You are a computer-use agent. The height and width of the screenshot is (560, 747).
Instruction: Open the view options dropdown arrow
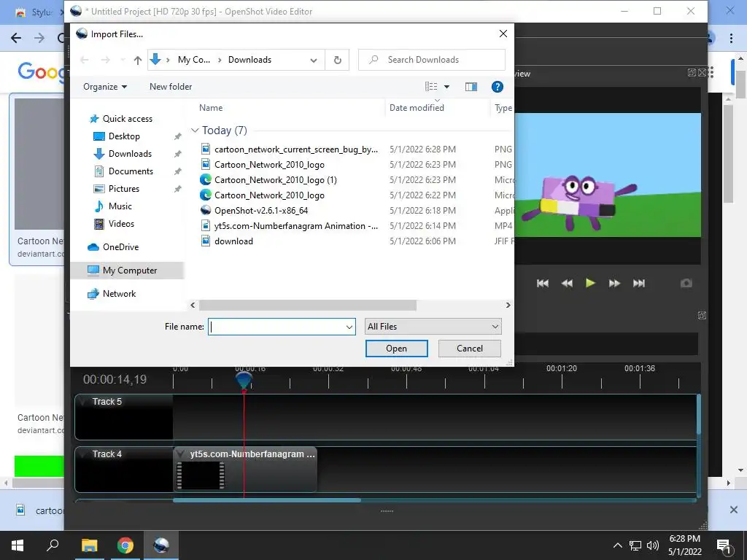tap(447, 87)
